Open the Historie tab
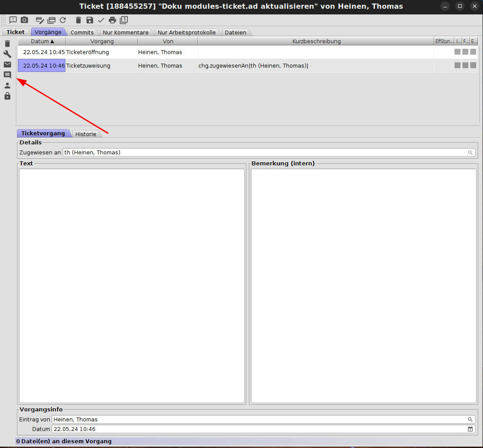The height and width of the screenshot is (448, 483). tap(85, 134)
